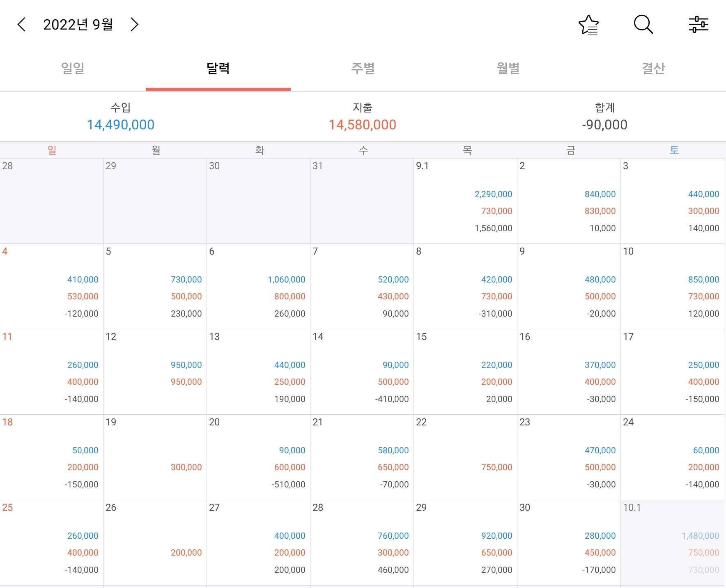Screen dimensions: 726x588
Task: Go to previous month with left arrow
Action: 22,25
